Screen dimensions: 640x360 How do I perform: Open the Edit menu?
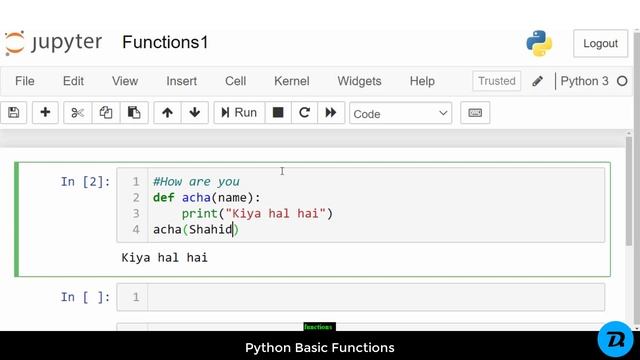click(73, 81)
